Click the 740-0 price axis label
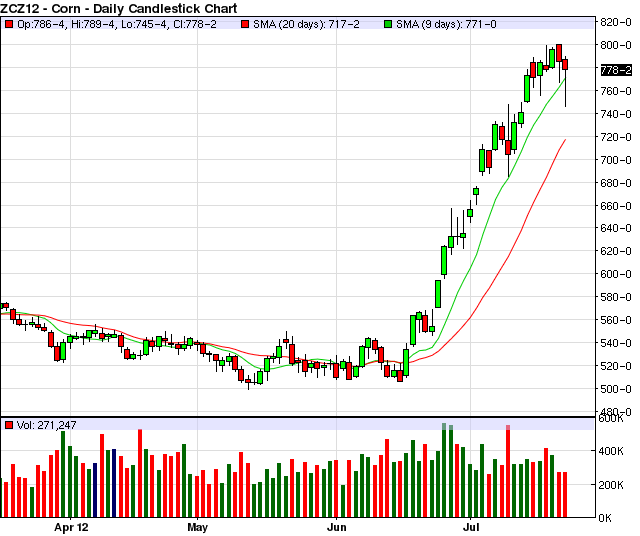The height and width of the screenshot is (536, 640). pos(616,114)
